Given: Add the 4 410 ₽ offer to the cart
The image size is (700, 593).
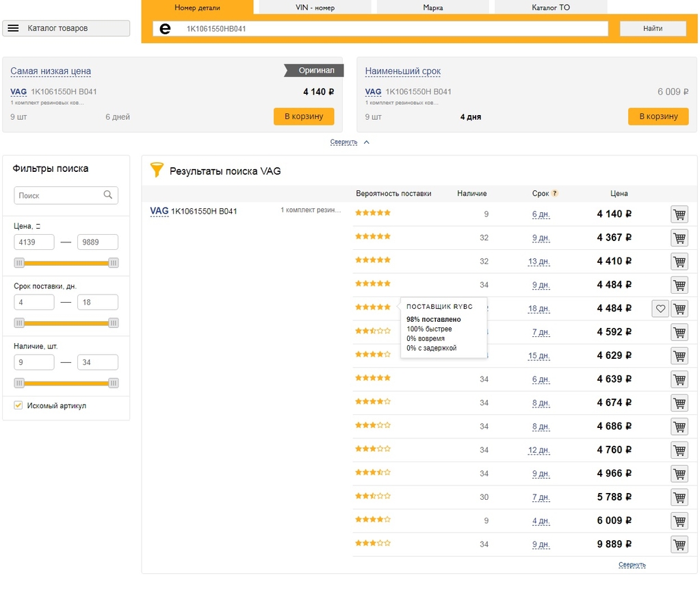Looking at the screenshot, I should (679, 262).
